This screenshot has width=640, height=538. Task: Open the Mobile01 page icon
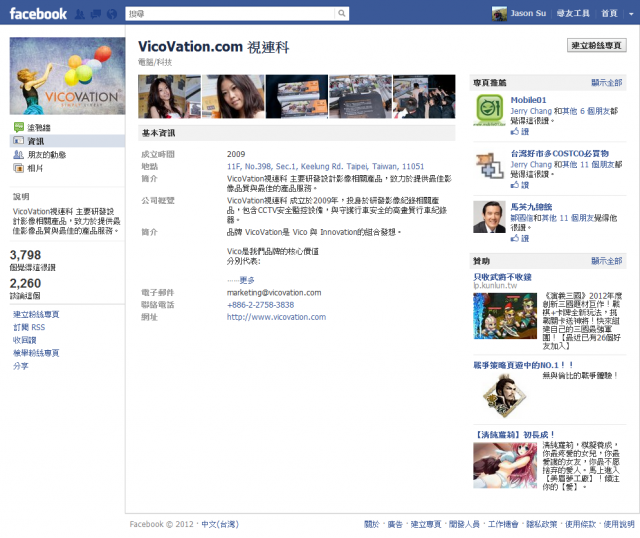tap(489, 109)
